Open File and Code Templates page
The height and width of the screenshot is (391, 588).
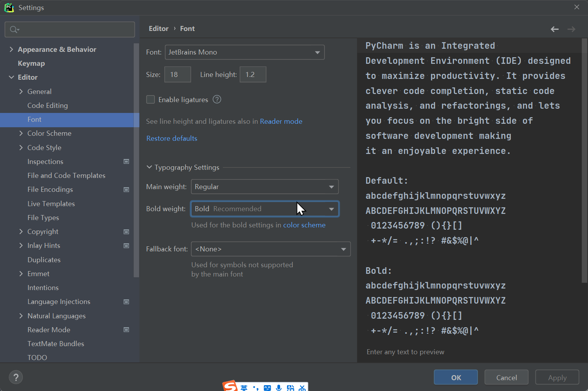(67, 176)
